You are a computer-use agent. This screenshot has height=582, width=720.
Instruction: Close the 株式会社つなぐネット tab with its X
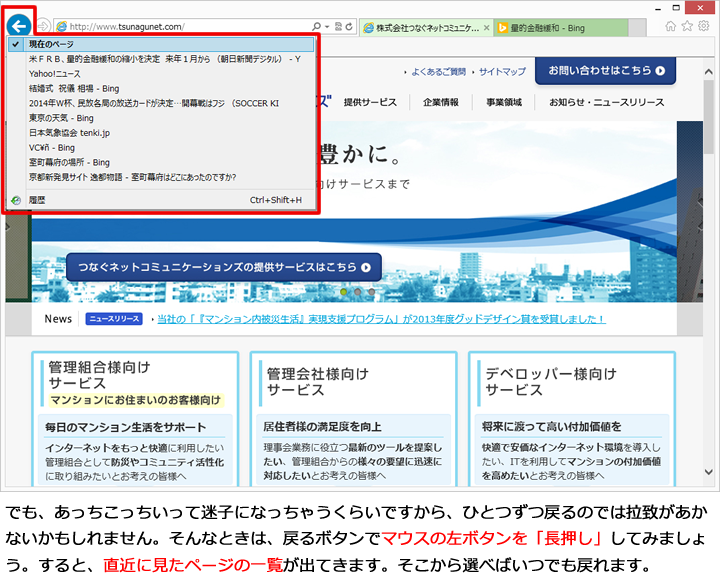487,28
